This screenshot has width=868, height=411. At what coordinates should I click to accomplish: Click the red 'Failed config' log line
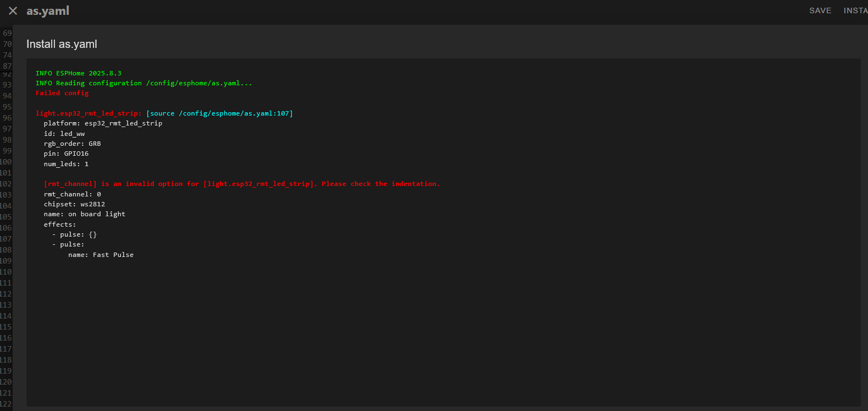[62, 93]
